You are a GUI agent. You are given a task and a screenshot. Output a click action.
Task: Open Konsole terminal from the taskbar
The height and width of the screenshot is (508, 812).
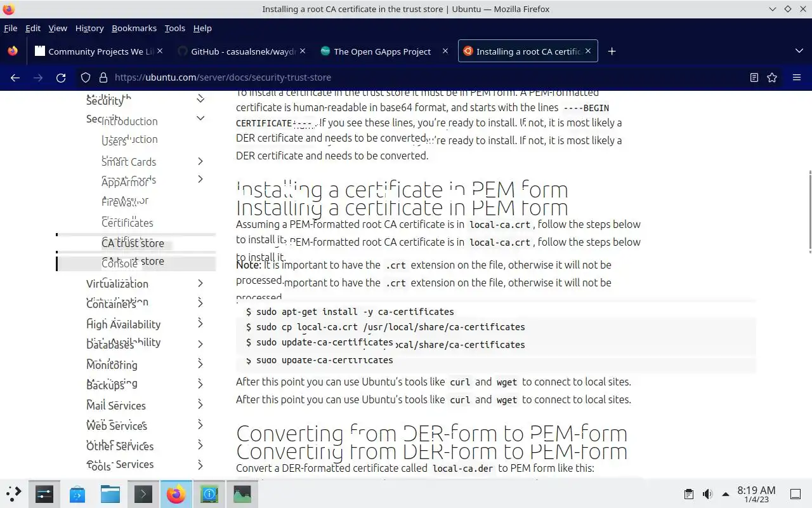143,493
